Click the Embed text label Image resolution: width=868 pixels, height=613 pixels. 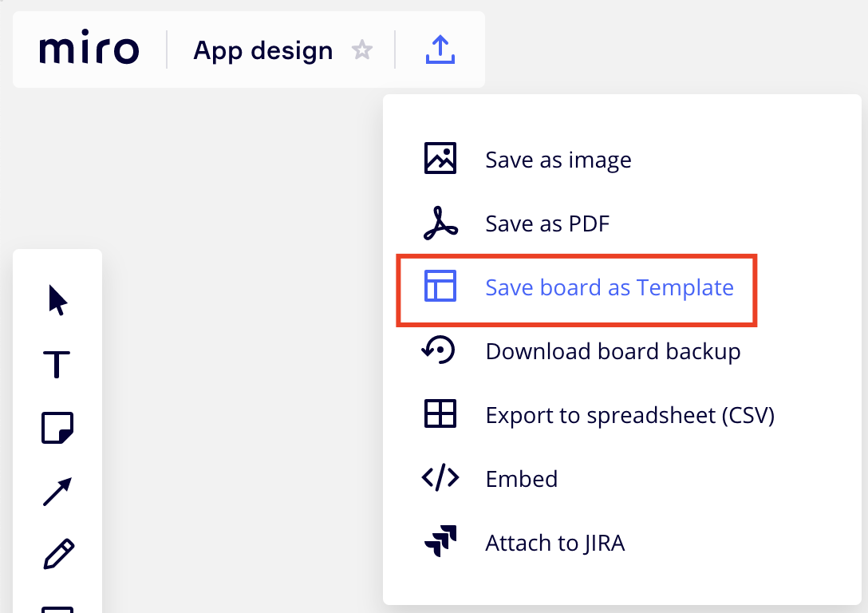tap(521, 479)
